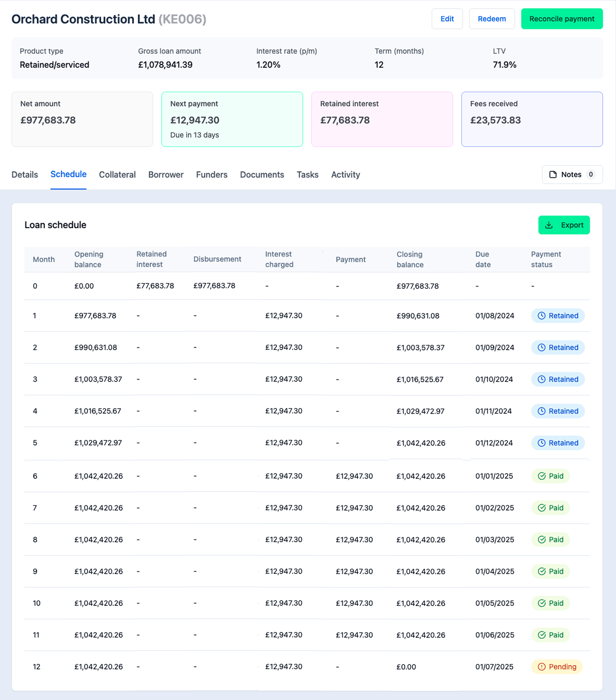Viewport: 616px width, 700px height.
Task: Click checkmark icon in month 11 Paid badge
Action: [x=542, y=635]
